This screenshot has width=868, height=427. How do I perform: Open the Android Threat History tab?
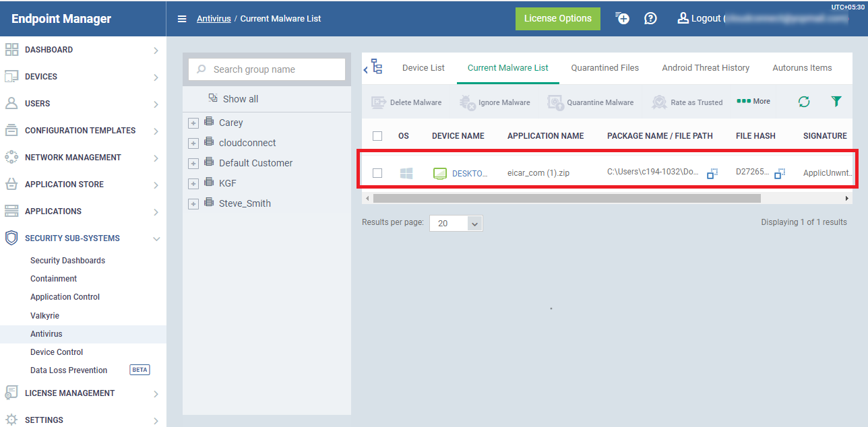tap(706, 68)
